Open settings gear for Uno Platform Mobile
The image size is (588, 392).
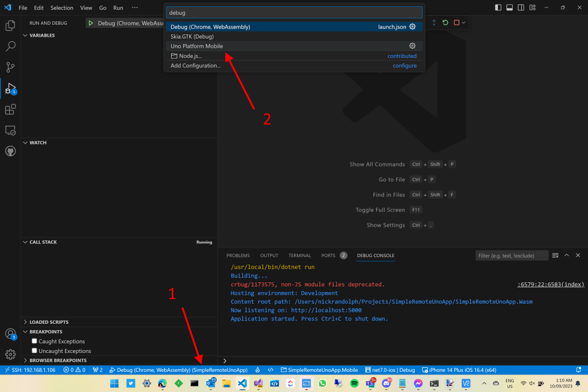click(412, 45)
